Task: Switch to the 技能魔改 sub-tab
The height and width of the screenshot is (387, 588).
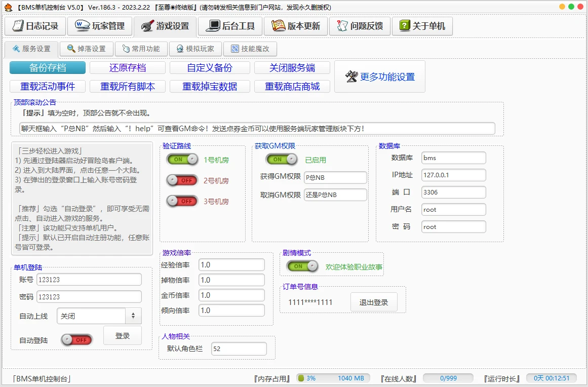Action: coord(250,49)
